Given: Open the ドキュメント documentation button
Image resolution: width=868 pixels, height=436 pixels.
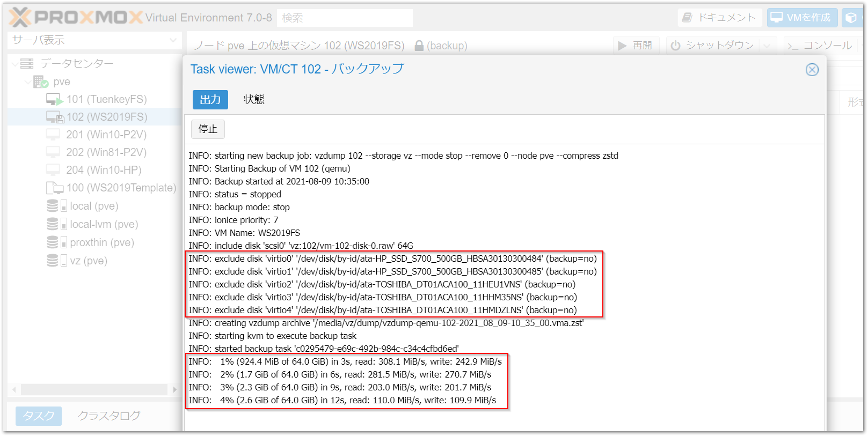Looking at the screenshot, I should pos(720,18).
